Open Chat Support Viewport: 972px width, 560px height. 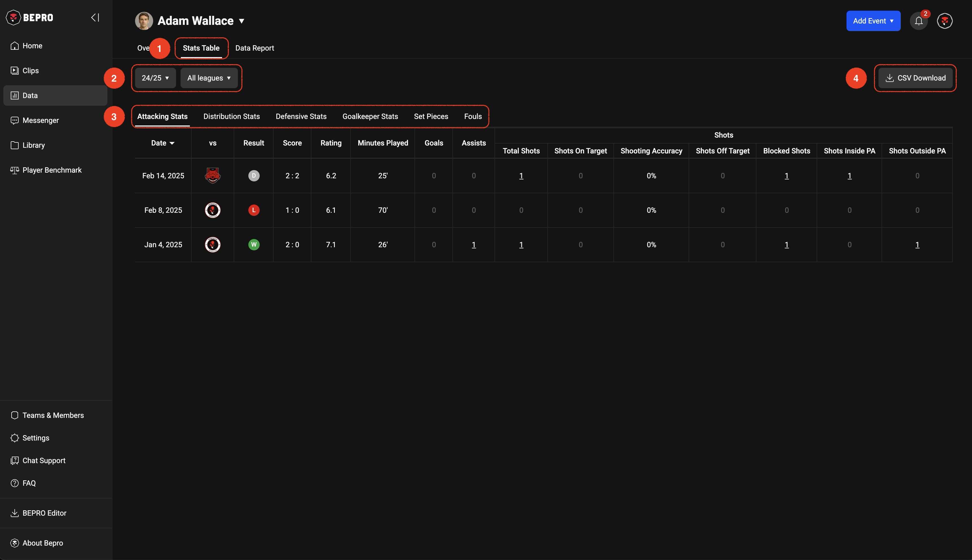pos(44,461)
